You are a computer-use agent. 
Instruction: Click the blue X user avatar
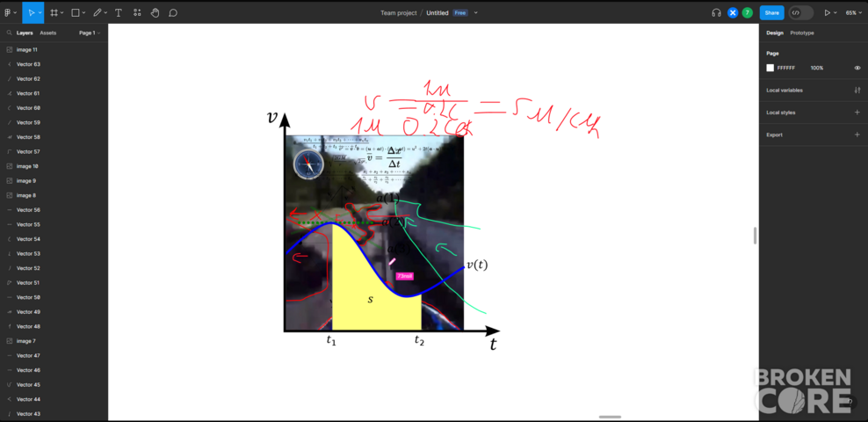[733, 12]
